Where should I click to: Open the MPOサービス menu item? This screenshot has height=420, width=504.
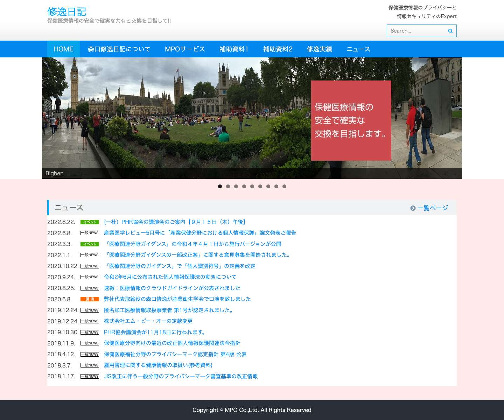(185, 49)
